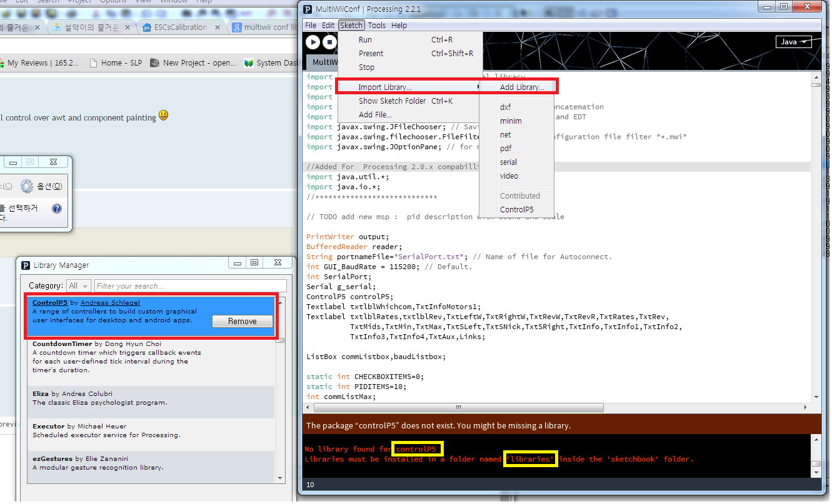Close the open Sketch menu

(x=351, y=25)
